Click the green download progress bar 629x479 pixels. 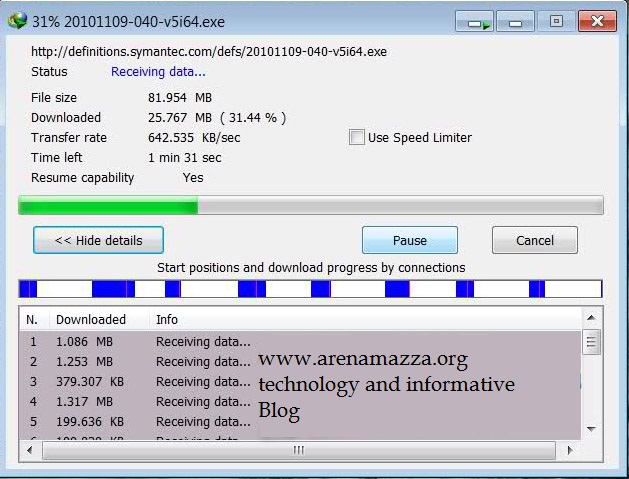coord(311,205)
